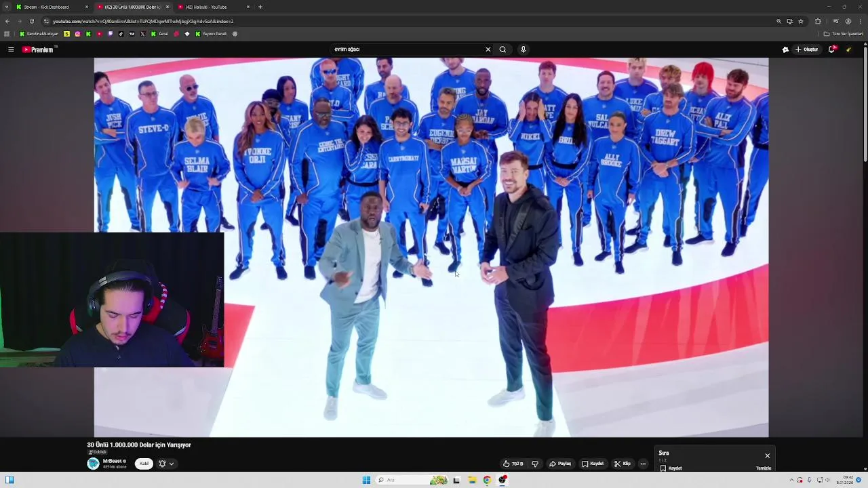868x488 pixels.
Task: Bookmark page with the star icon
Action: [801, 21]
